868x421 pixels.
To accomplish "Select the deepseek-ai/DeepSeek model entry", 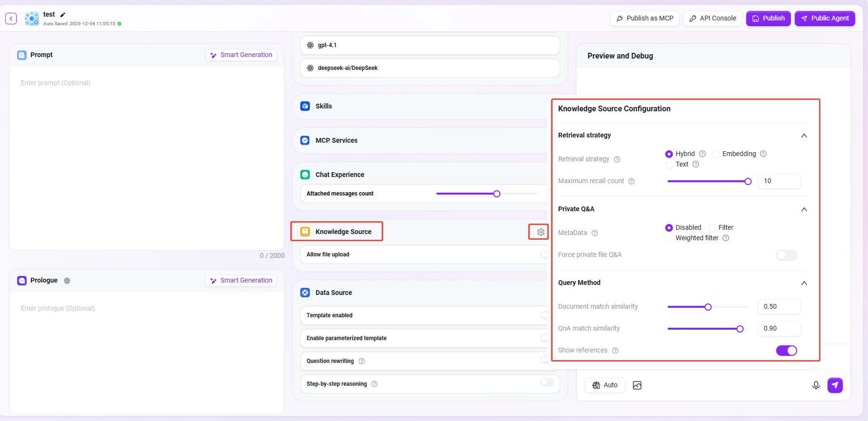I will pos(430,68).
